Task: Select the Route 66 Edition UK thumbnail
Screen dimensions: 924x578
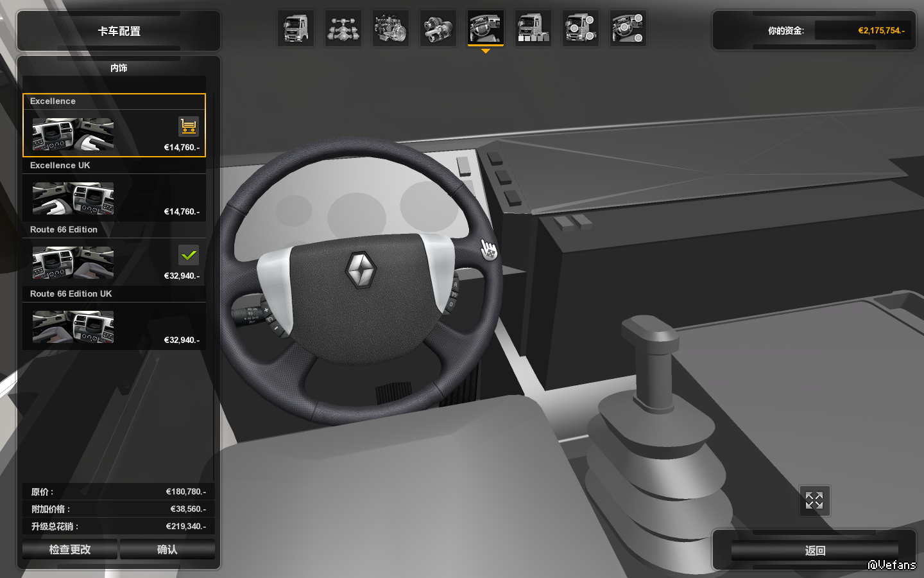Action: [73, 327]
